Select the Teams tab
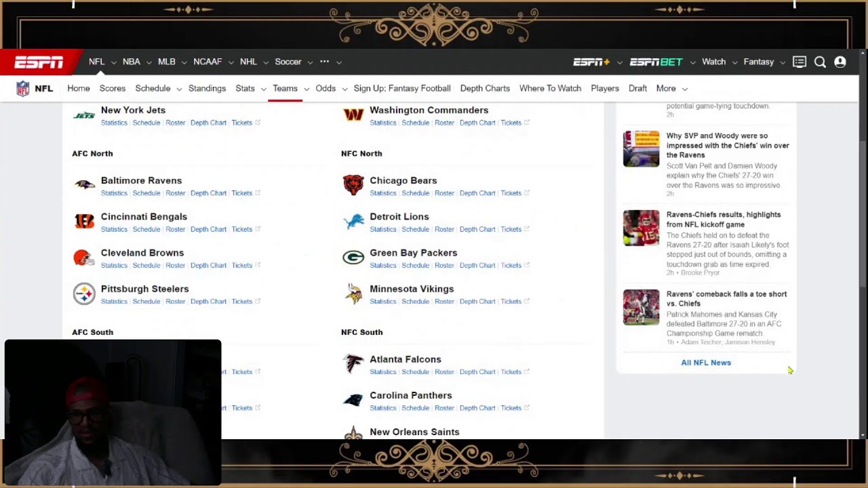The width and height of the screenshot is (868, 488). (x=285, y=89)
